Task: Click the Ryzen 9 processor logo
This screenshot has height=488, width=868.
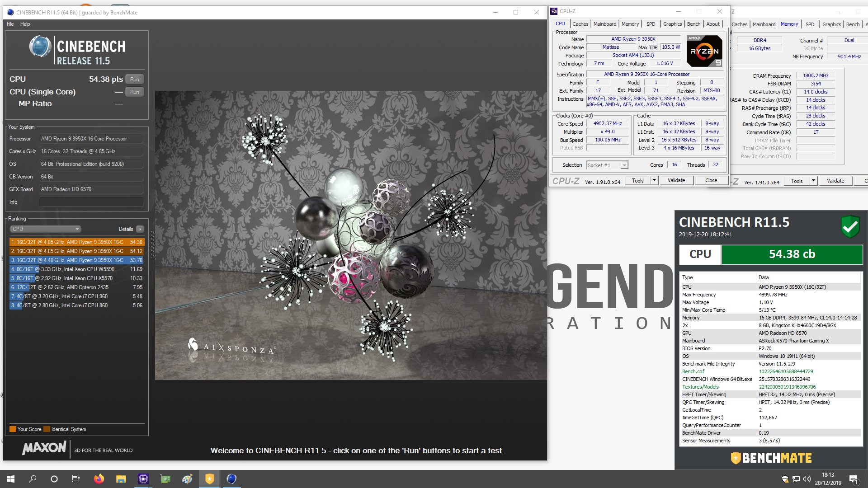Action: 704,51
